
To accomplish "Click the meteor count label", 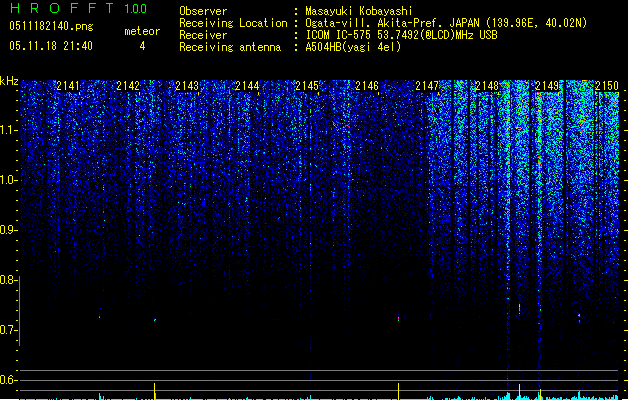I will click(142, 31).
